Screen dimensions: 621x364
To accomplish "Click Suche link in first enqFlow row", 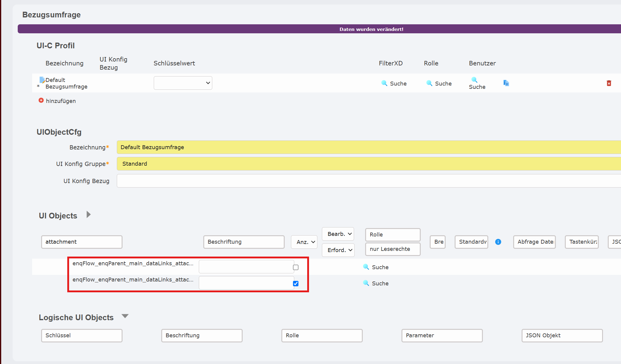I will coord(380,267).
